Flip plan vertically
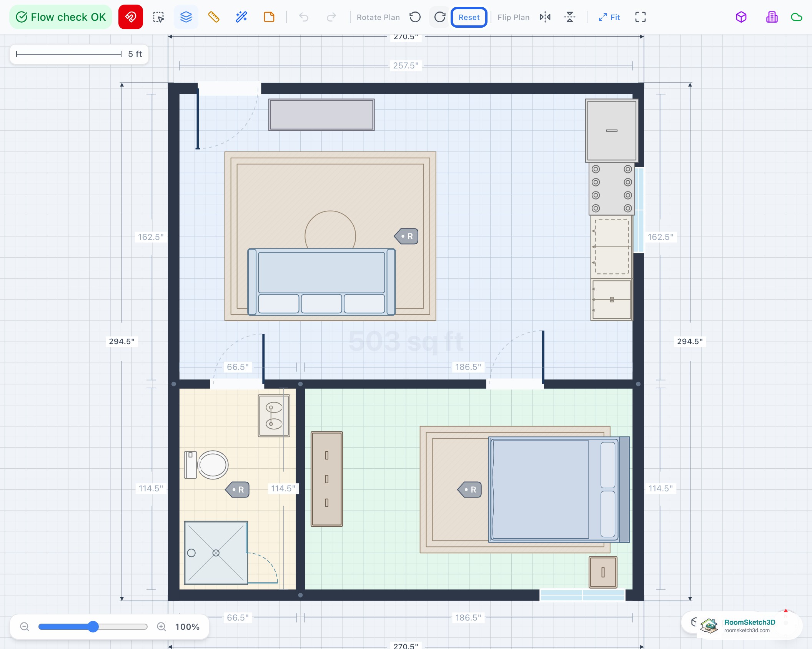 click(x=570, y=17)
